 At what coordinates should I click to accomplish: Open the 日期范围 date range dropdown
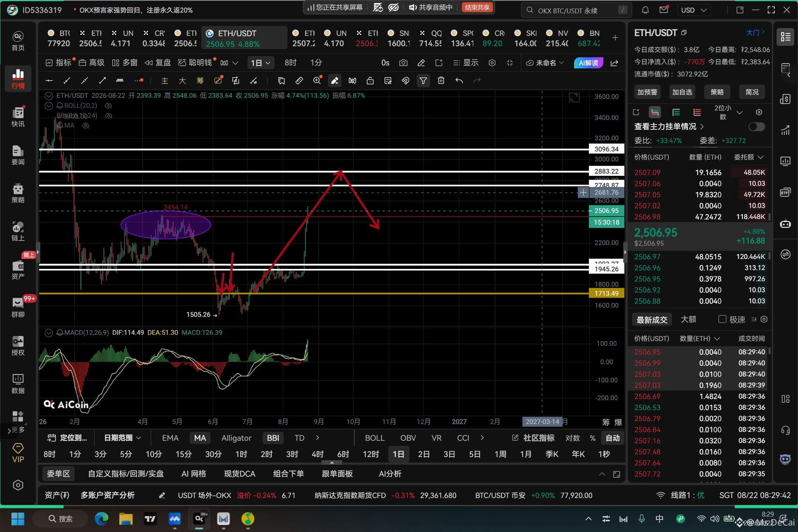point(122,438)
